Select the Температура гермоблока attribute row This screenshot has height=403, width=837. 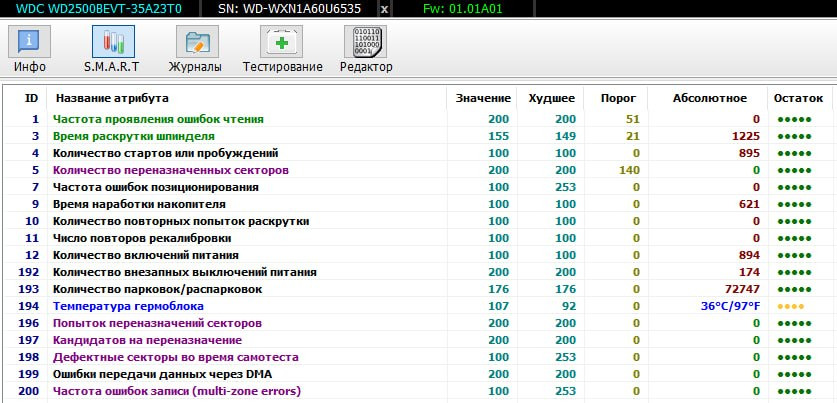(x=128, y=306)
